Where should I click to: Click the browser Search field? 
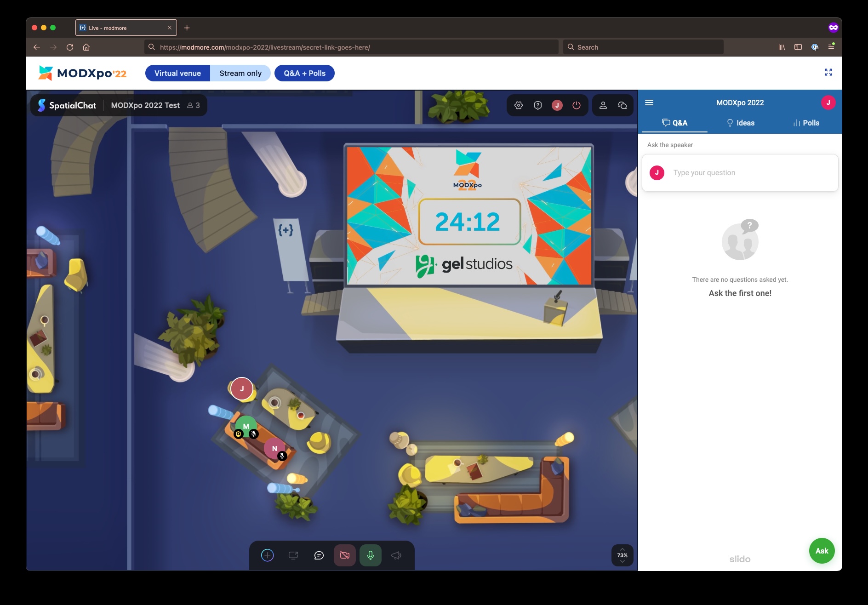[643, 47]
